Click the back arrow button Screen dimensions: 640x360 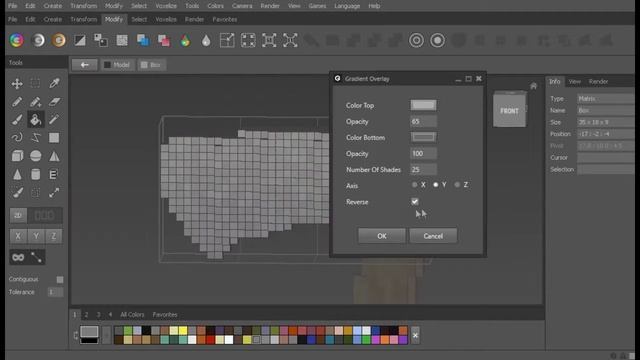84,65
